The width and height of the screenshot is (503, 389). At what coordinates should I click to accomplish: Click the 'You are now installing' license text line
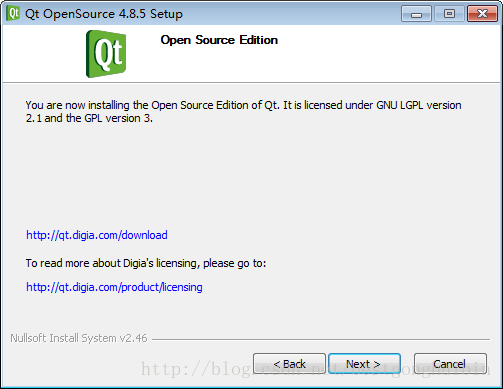tap(243, 105)
